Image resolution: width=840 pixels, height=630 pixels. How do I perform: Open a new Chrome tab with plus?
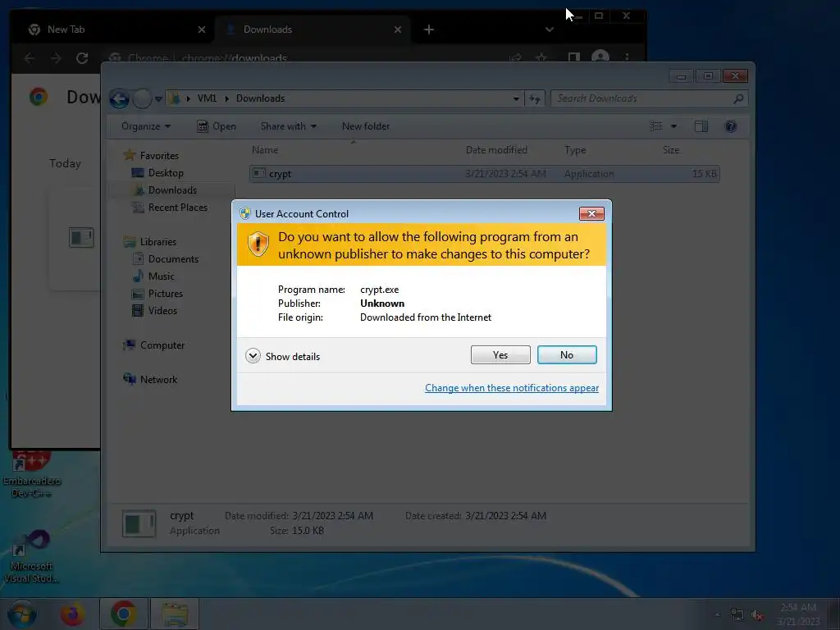[428, 30]
